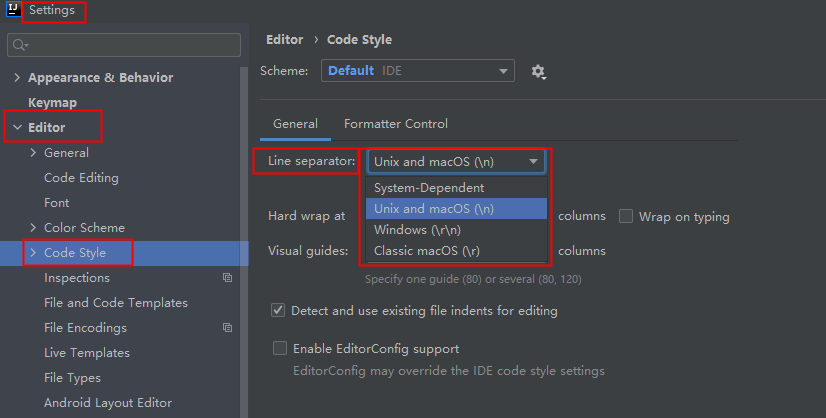The width and height of the screenshot is (826, 418).
Task: Choose System-Dependent line separator option
Action: click(456, 188)
